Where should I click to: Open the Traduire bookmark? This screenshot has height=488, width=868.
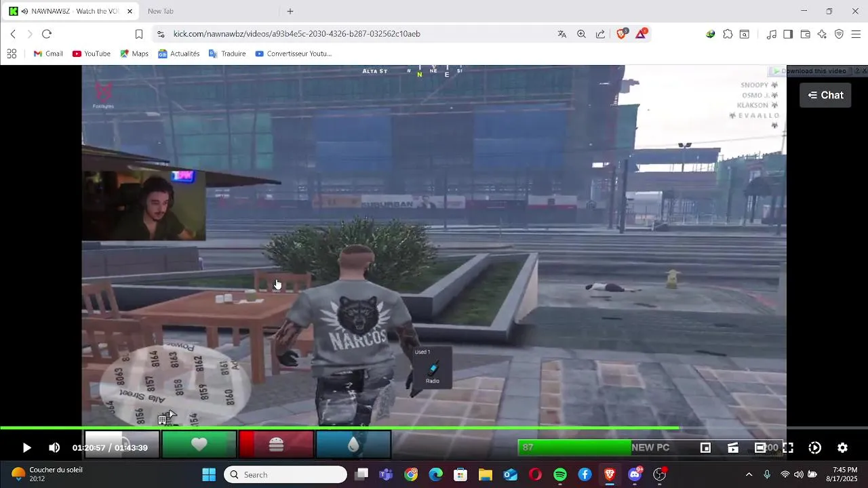point(227,54)
